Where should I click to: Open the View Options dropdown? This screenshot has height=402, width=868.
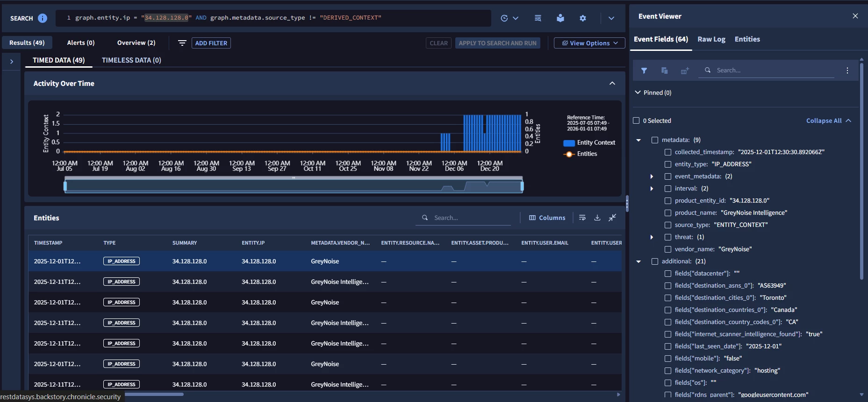tap(589, 43)
